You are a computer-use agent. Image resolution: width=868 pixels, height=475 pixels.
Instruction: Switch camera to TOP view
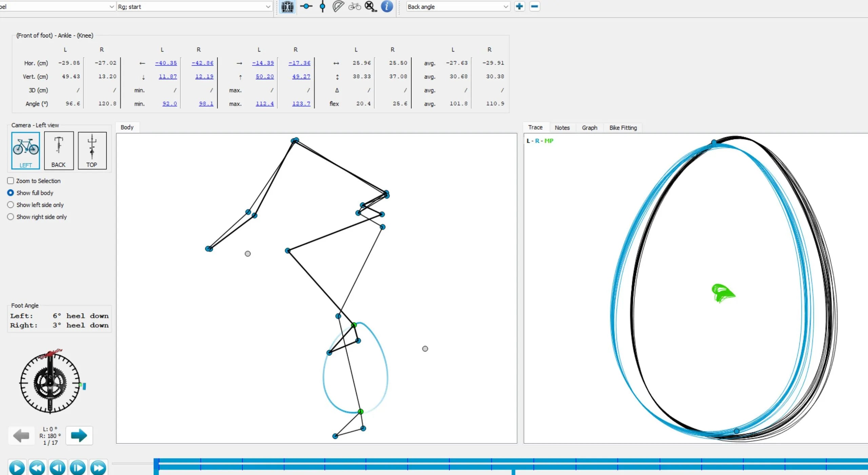coord(92,151)
